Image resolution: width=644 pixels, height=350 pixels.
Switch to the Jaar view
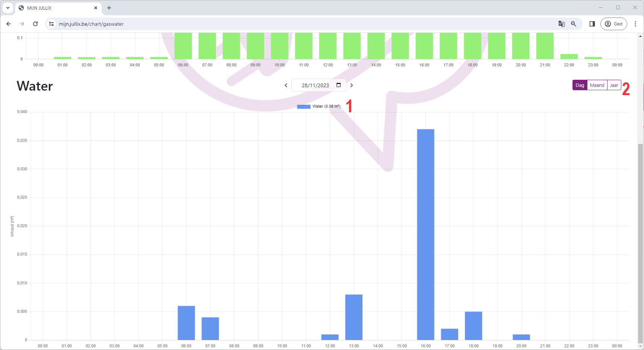614,85
